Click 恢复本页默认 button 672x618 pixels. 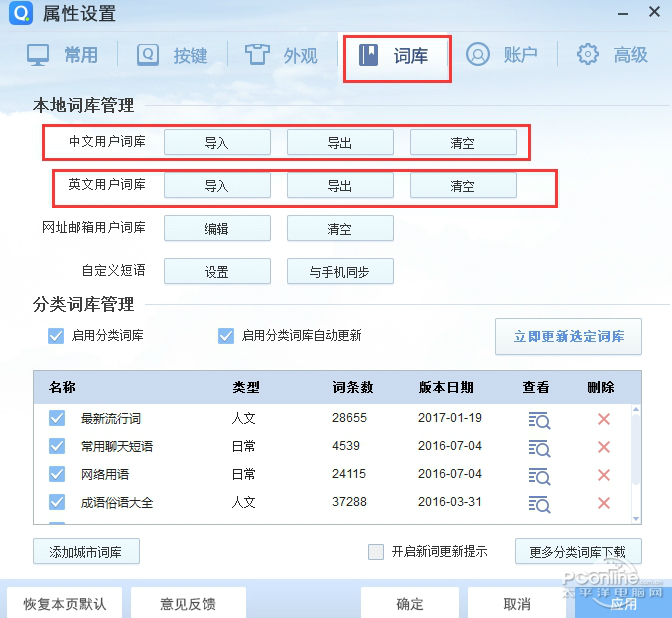64,603
